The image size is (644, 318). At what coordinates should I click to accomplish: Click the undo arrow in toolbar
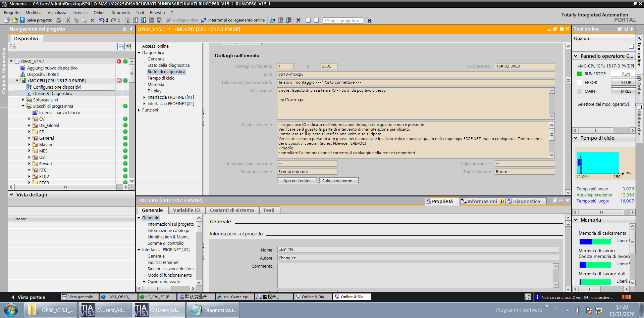pyautogui.click(x=101, y=20)
